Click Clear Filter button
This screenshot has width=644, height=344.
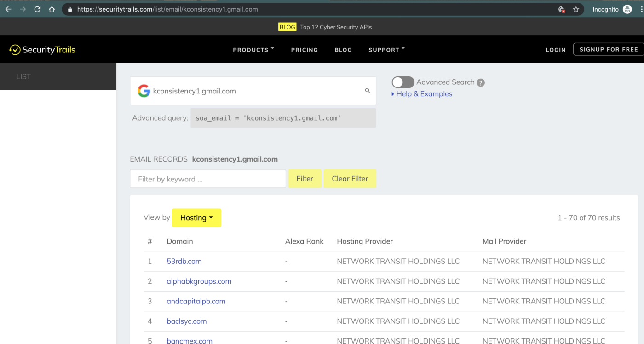click(350, 179)
